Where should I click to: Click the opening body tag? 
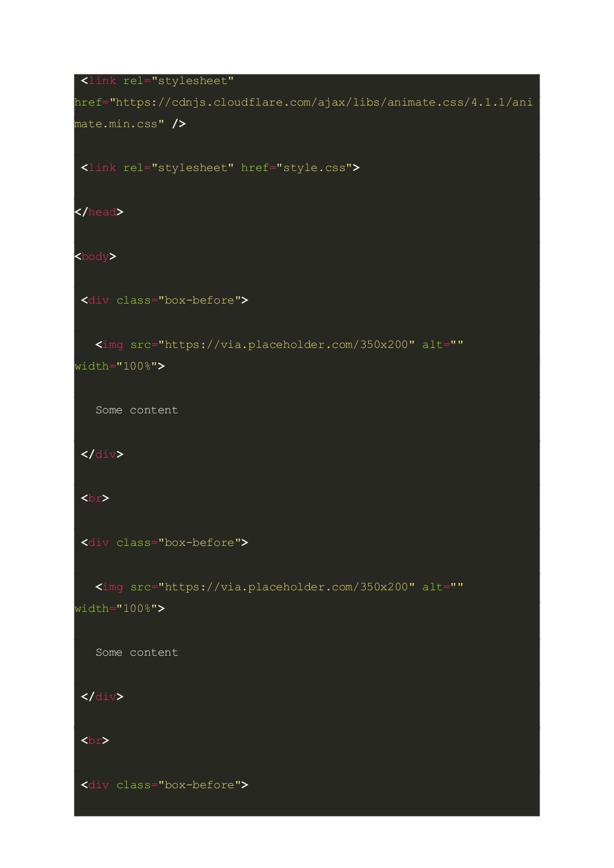point(95,257)
